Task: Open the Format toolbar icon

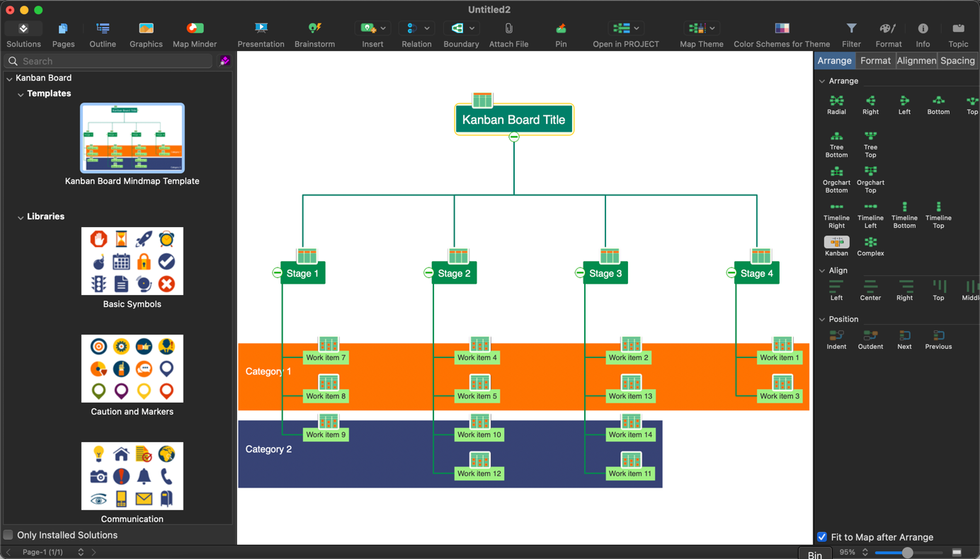Action: [888, 28]
